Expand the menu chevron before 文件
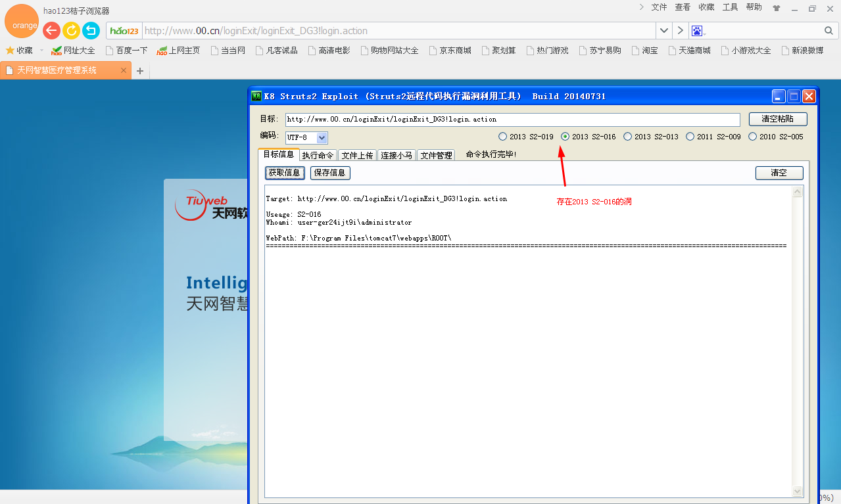This screenshot has width=841, height=504. pos(641,7)
